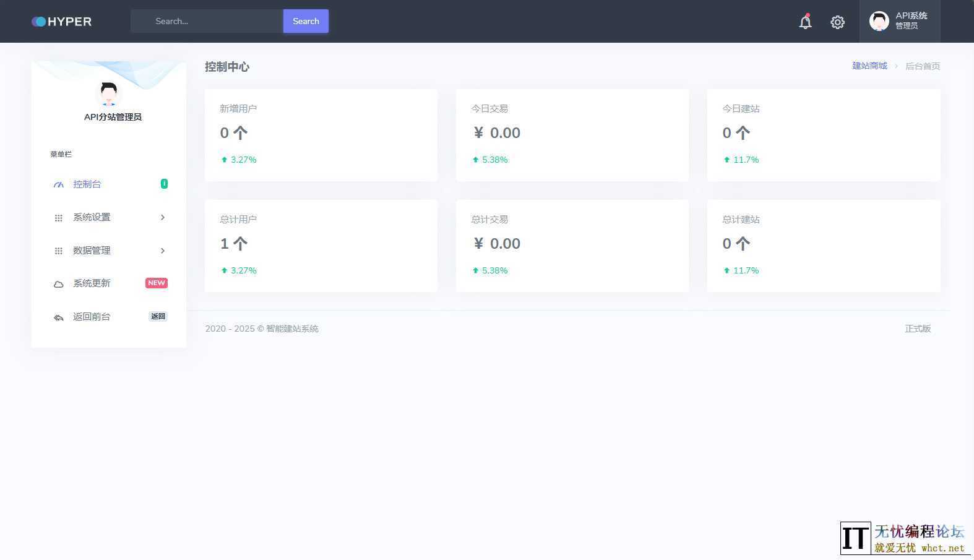Image resolution: width=974 pixels, height=560 pixels.
Task: Select 控制台 in the sidebar menu
Action: coord(87,184)
